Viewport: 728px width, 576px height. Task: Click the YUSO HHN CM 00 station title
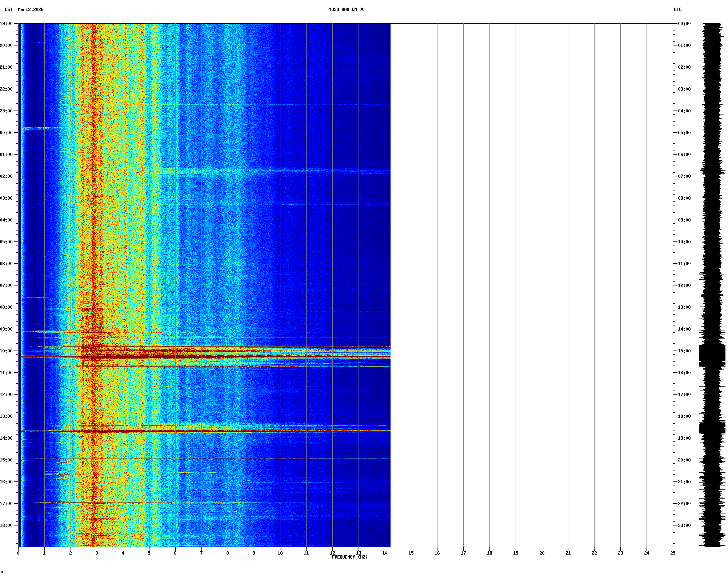(346, 9)
